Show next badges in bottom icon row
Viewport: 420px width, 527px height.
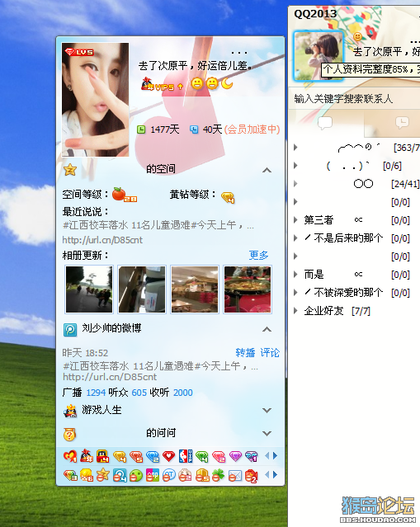[275, 474]
